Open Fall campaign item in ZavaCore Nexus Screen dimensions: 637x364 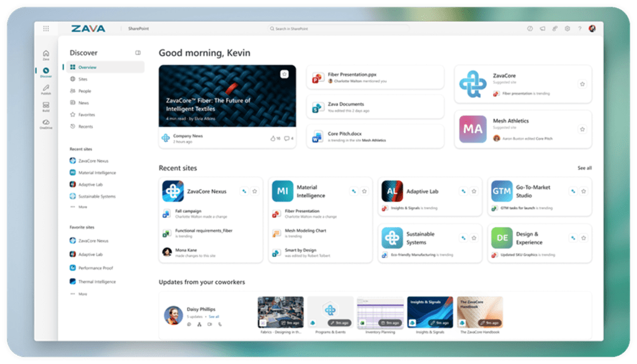tap(195, 213)
